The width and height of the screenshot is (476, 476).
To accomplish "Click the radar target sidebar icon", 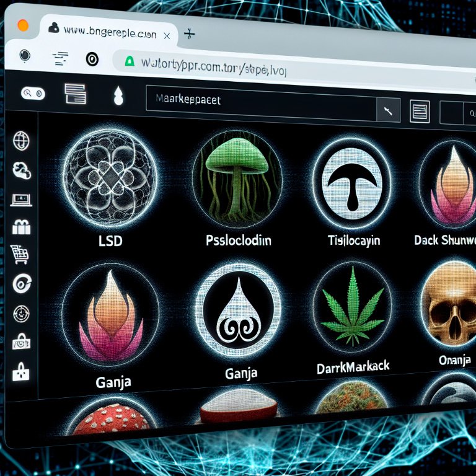I will [21, 313].
